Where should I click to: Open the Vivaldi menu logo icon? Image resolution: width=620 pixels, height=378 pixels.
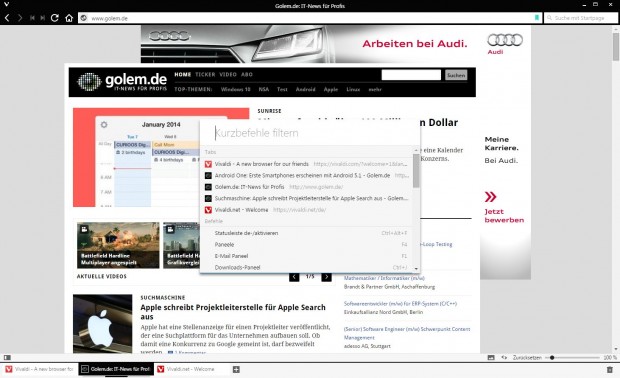[x=6, y=5]
